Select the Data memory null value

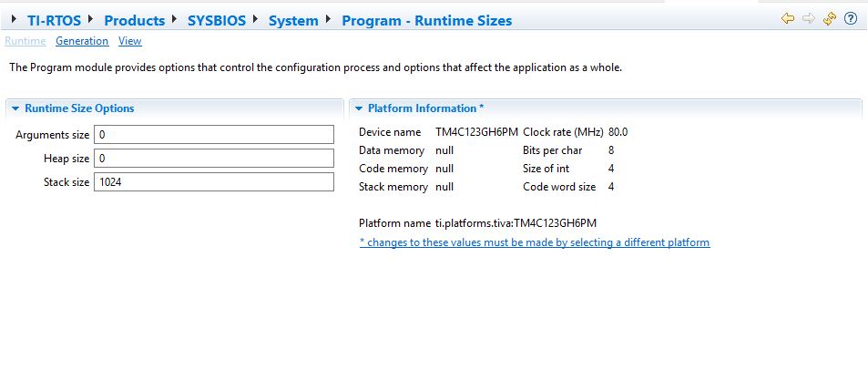tap(444, 150)
